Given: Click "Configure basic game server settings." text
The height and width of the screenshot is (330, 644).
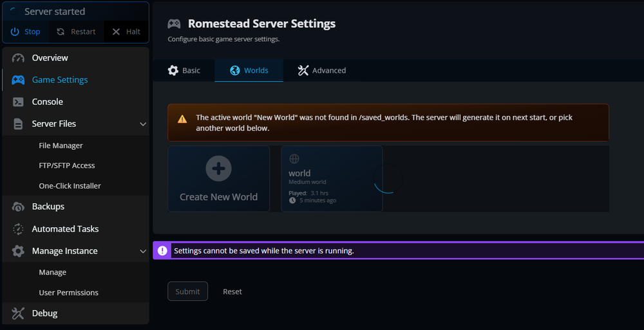Looking at the screenshot, I should [223, 39].
